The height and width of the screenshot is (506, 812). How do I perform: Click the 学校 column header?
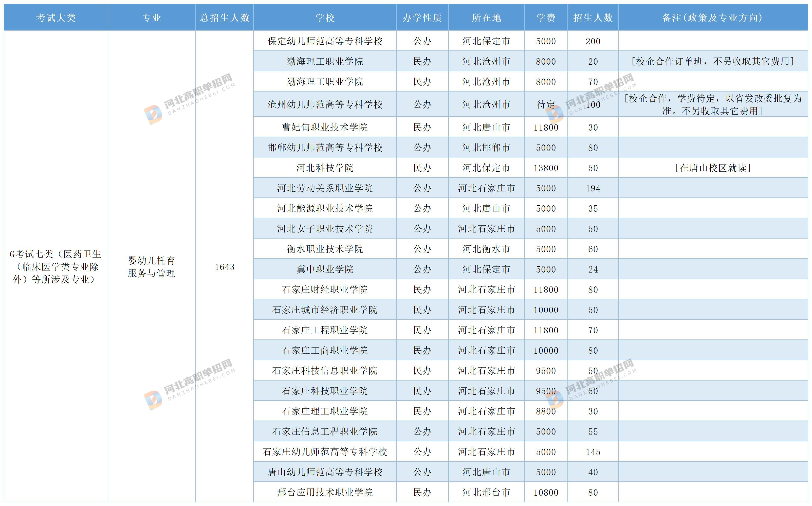[325, 17]
